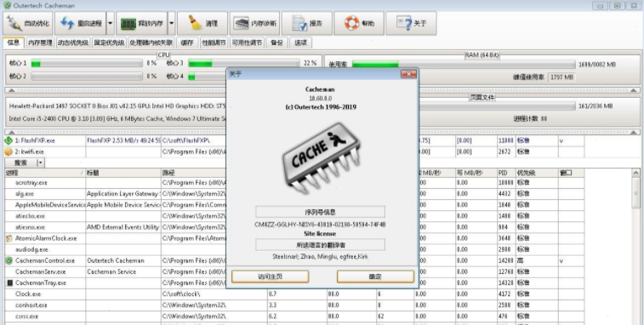Image resolution: width=644 pixels, height=325 pixels.
Task: Click the 重启进程 restart process icon
Action: [66, 24]
